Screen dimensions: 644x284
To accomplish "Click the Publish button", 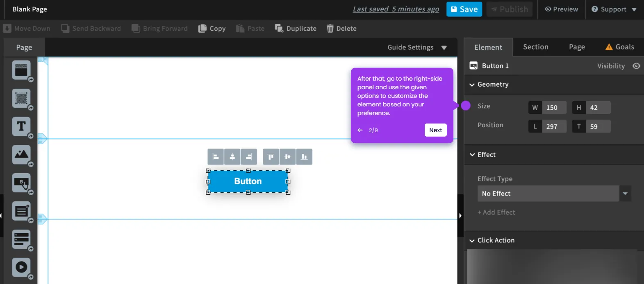I will pyautogui.click(x=510, y=9).
